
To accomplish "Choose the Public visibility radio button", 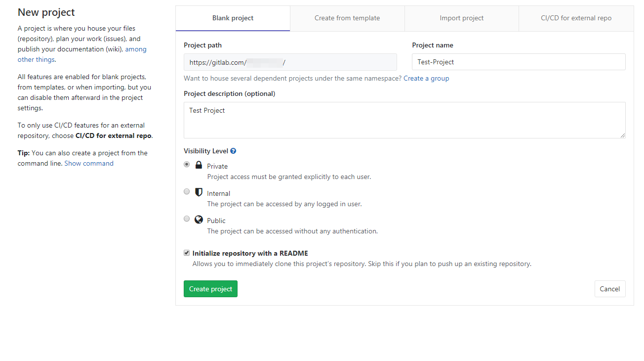I will coord(187,219).
